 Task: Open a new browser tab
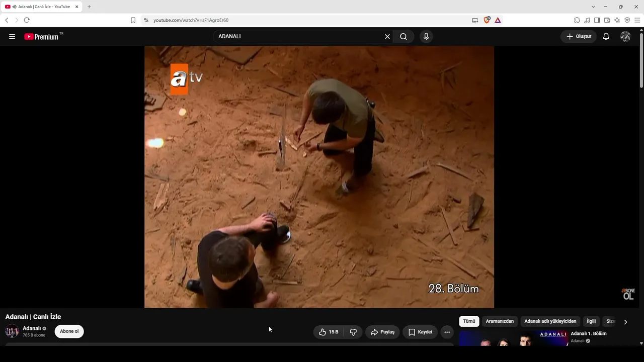click(x=89, y=7)
